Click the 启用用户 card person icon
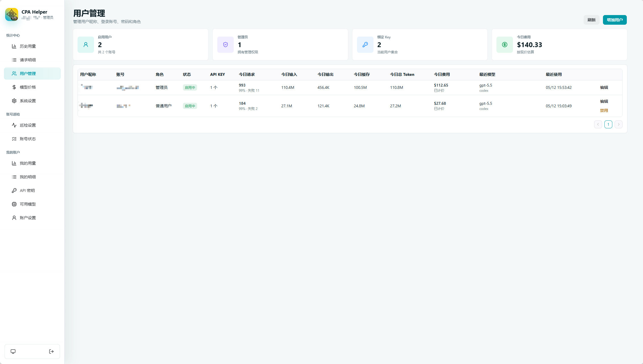This screenshot has height=364, width=643. pos(86,45)
